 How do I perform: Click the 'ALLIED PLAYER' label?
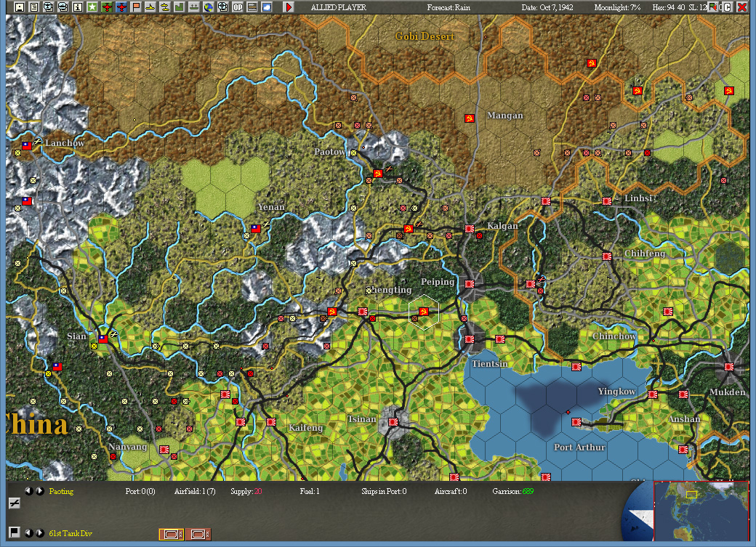(339, 7)
